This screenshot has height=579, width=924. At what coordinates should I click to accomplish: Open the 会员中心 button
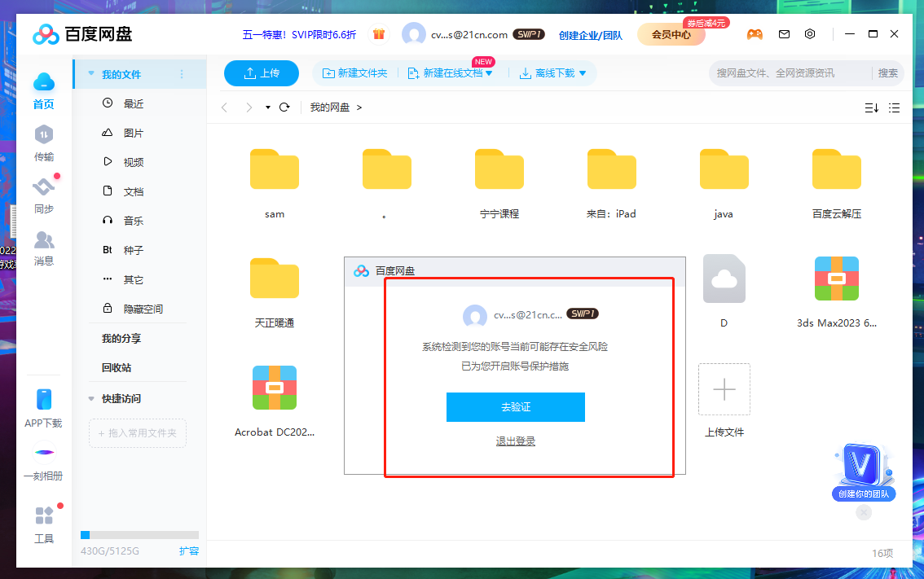coord(671,34)
